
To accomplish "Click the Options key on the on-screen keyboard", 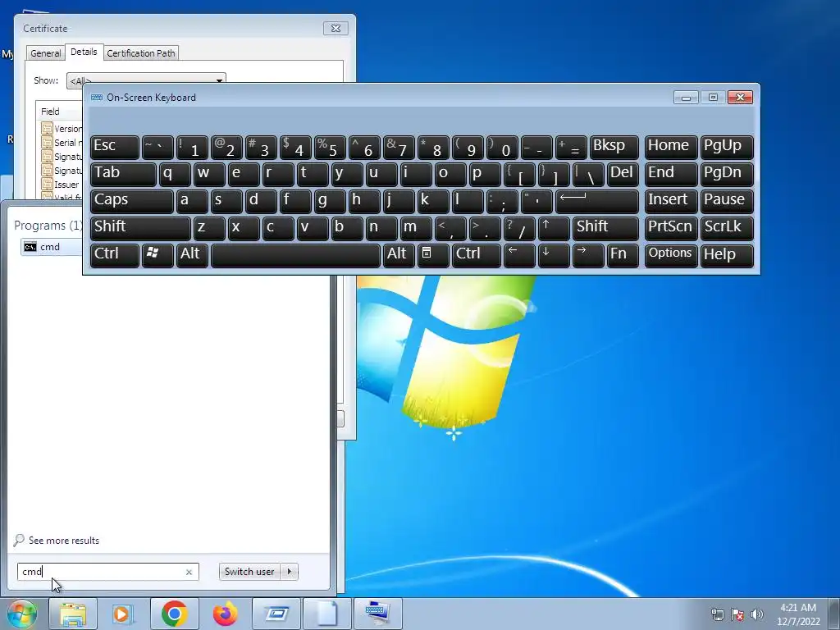I will (x=671, y=255).
